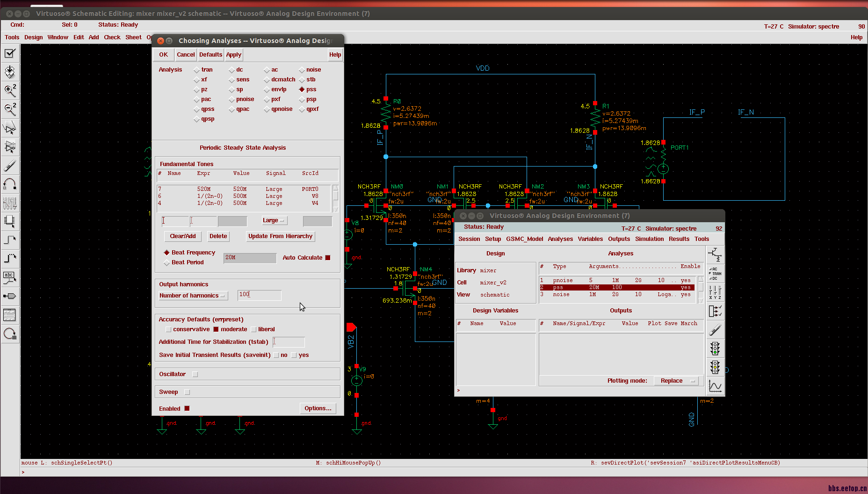Toggle the Auto Calculate checkbox
The image size is (868, 494).
pos(328,258)
